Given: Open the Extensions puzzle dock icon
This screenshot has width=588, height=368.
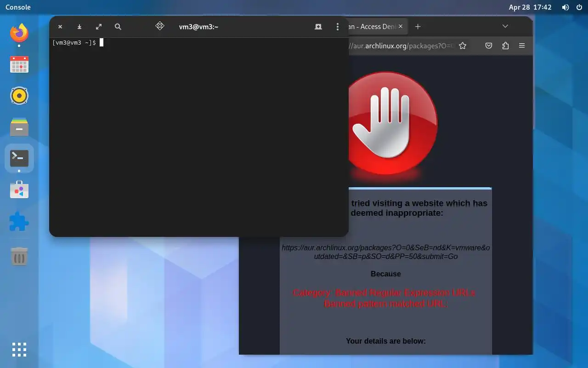Looking at the screenshot, I should point(19,221).
